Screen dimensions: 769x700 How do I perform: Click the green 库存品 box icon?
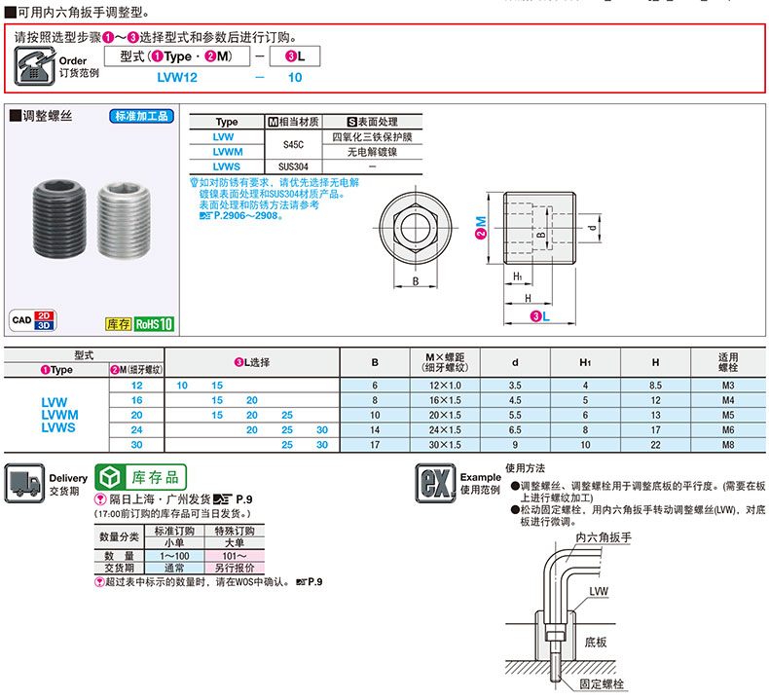112,477
